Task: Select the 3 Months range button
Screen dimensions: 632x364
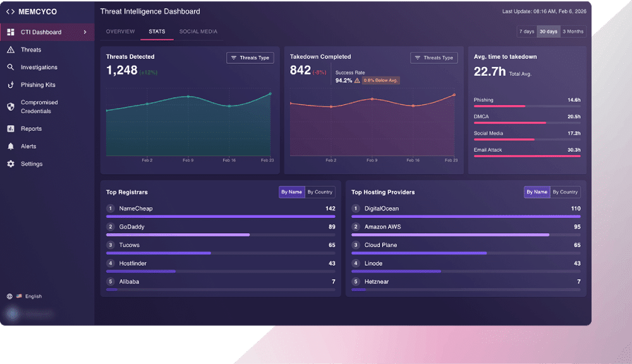Action: click(573, 32)
